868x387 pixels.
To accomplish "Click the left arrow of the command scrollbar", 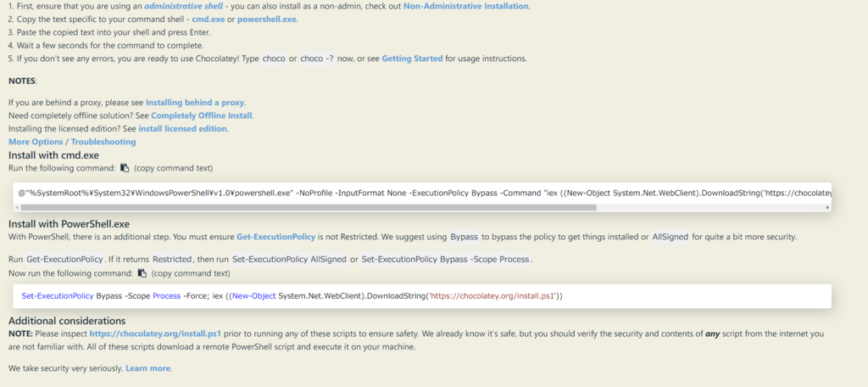I will (17, 207).
